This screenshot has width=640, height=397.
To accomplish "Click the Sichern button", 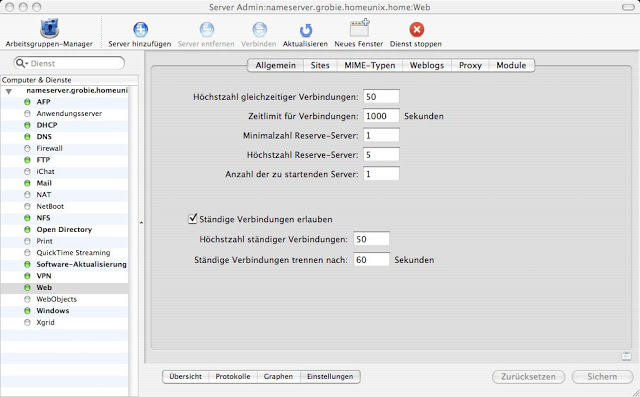I will [x=602, y=377].
